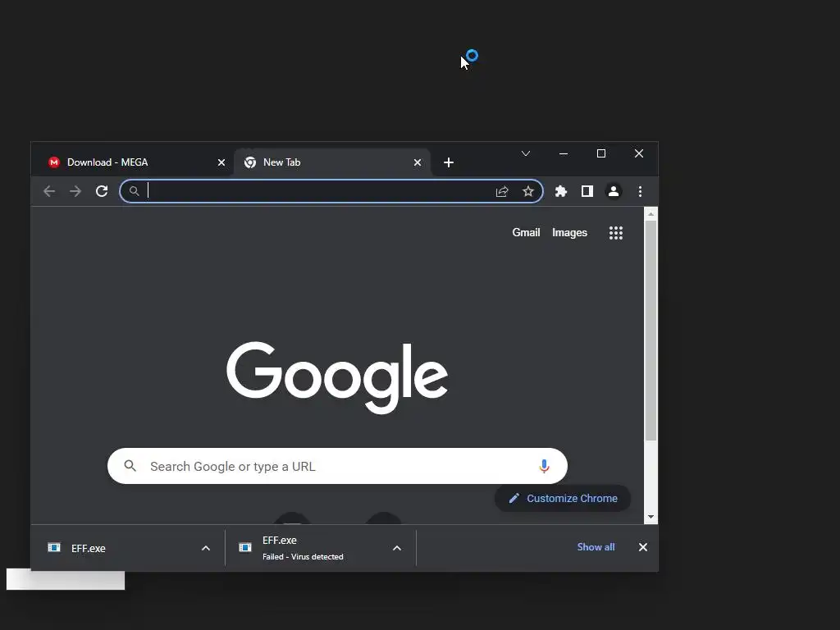The width and height of the screenshot is (840, 630).
Task: Click the scrollbar down arrow
Action: 651,517
